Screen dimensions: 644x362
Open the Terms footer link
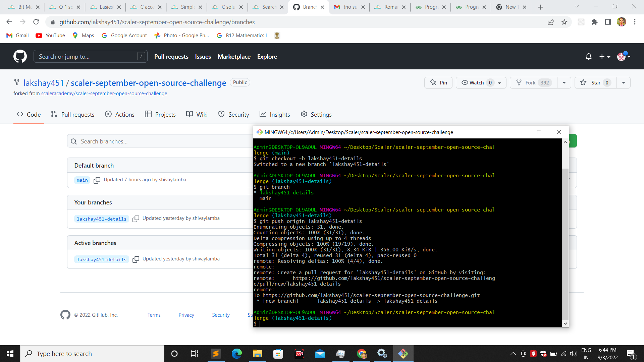pyautogui.click(x=154, y=315)
